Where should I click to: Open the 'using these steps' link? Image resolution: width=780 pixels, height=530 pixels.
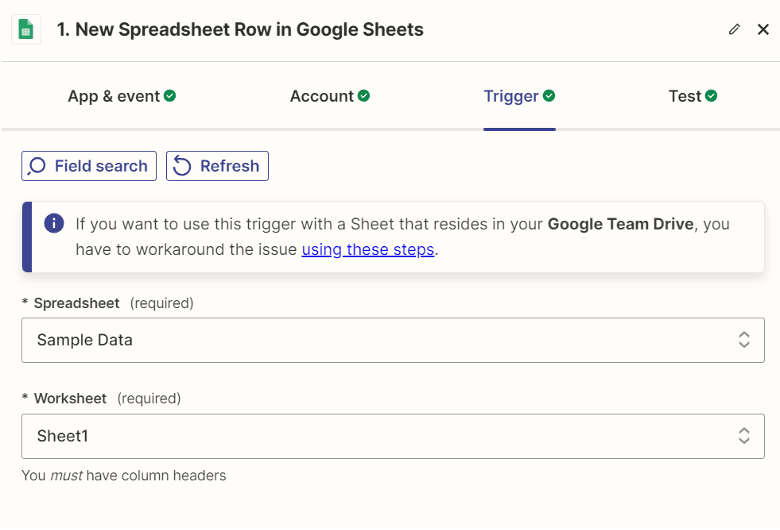click(x=368, y=249)
